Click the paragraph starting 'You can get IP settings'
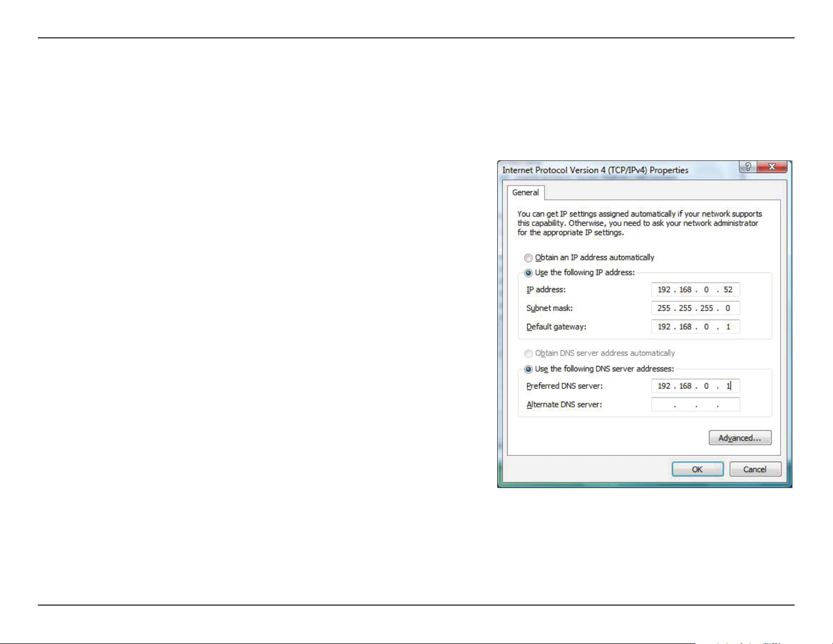Viewport: 833px width, 644px height. pyautogui.click(x=640, y=223)
